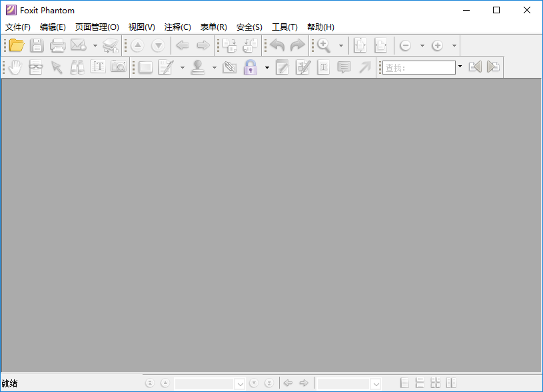Click inside the 查找 search field
Screen dimensions: 543x392
click(420, 67)
